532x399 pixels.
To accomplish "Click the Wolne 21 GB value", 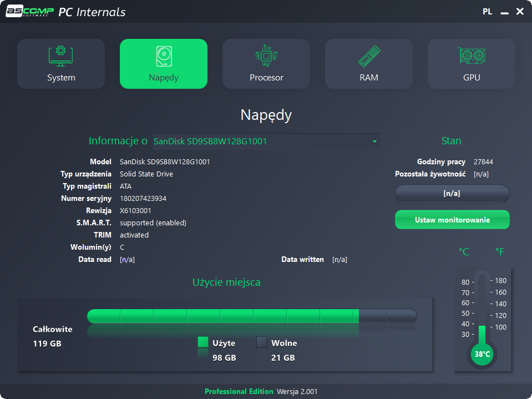I will tap(282, 358).
